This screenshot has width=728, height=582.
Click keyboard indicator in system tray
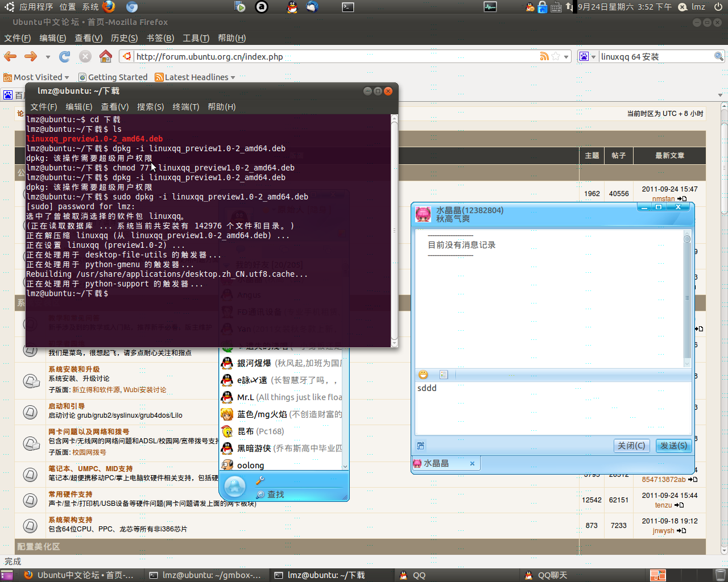pyautogui.click(x=556, y=7)
